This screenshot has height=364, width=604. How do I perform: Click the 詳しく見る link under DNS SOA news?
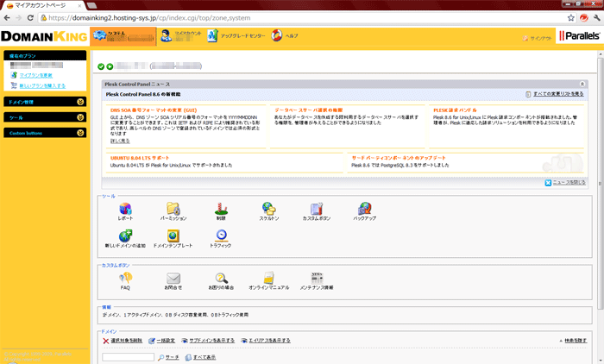pyautogui.click(x=120, y=141)
